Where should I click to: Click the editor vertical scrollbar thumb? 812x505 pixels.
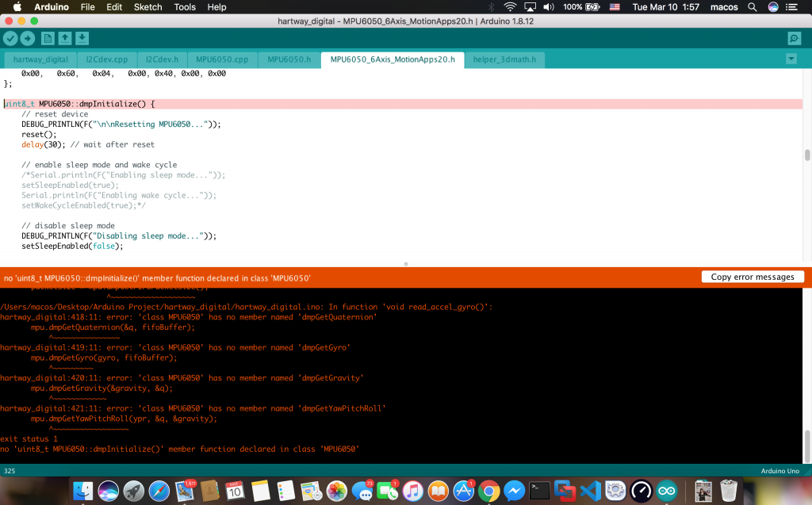coord(806,155)
